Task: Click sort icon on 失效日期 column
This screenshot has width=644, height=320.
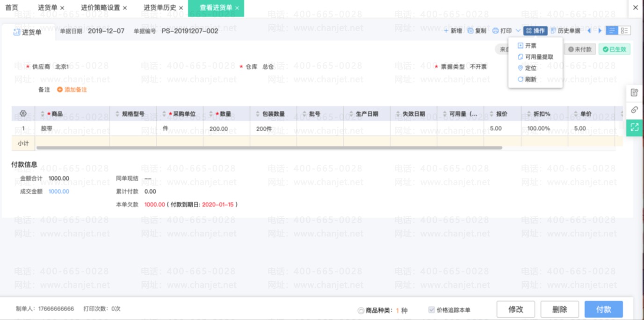Action: [398, 114]
